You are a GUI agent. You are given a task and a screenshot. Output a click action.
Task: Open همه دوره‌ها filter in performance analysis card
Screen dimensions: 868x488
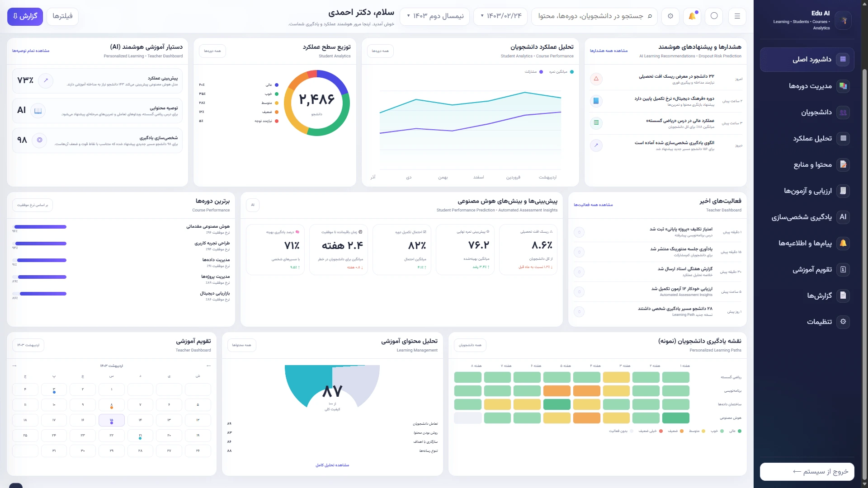pyautogui.click(x=380, y=51)
